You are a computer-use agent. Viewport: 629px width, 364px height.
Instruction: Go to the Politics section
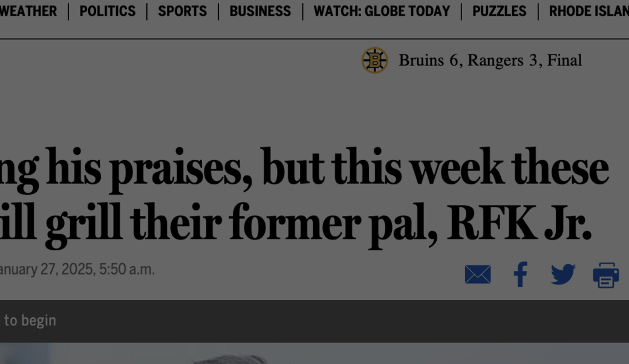click(108, 11)
